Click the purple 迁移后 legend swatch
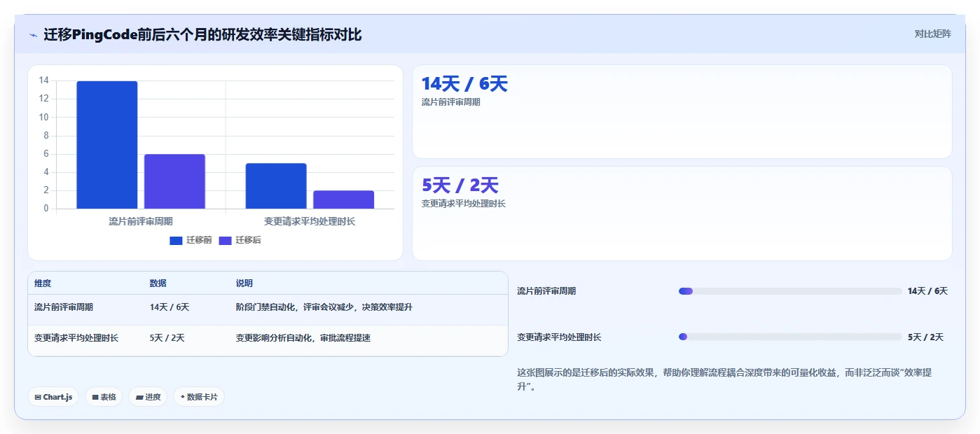 click(226, 241)
